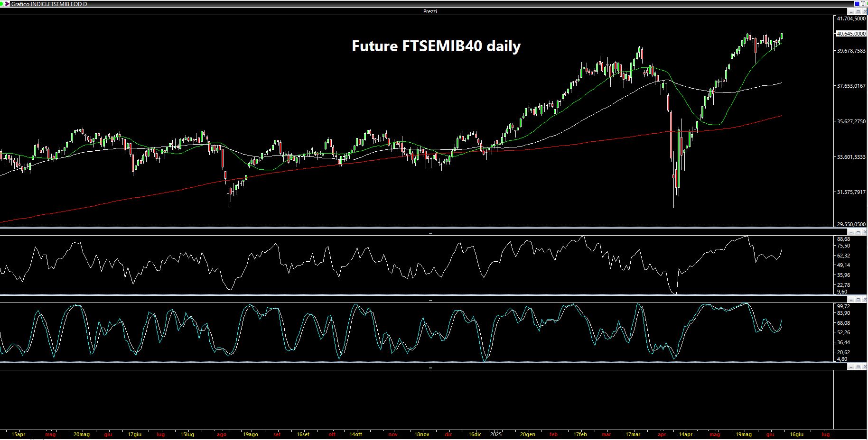Screen dimensions: 868x440
Task: Click the 14ott date label
Action: [356, 434]
